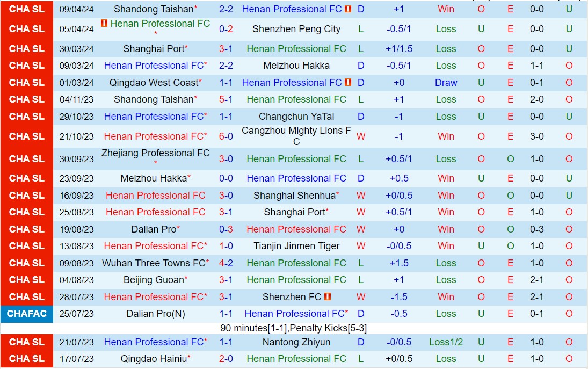
Task: Select the CHAFAC competition badge
Action: pyautogui.click(x=27, y=314)
